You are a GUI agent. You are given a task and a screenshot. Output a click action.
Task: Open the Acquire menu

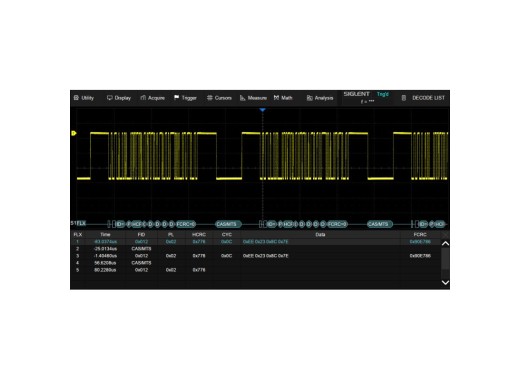153,98
